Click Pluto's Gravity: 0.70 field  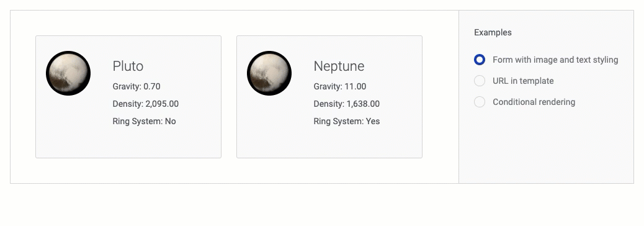click(136, 86)
